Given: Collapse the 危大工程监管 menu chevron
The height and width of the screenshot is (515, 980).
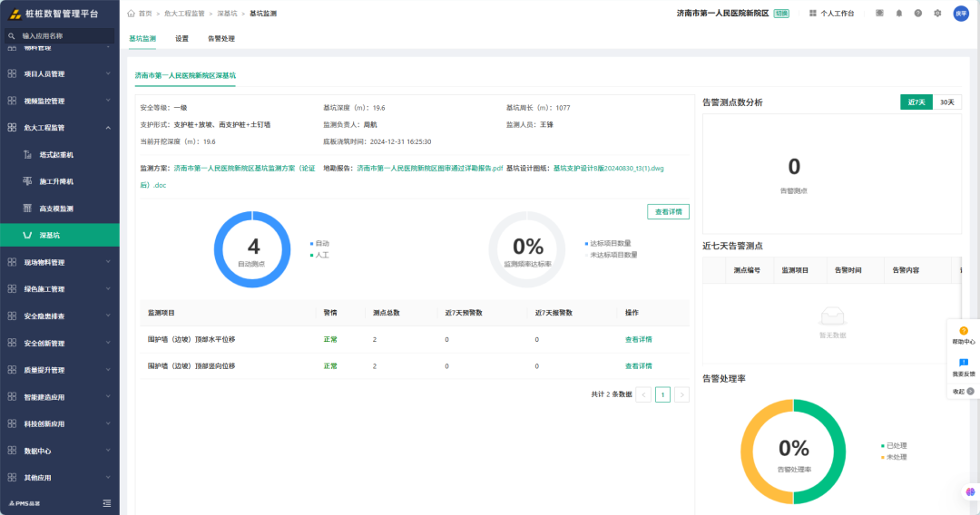Looking at the screenshot, I should point(108,127).
